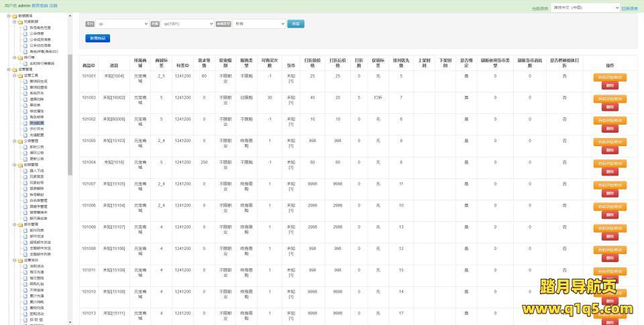Viewport: 644px width, 325px height.
Task: Click the 每日充值 page icon
Action: (25, 271)
